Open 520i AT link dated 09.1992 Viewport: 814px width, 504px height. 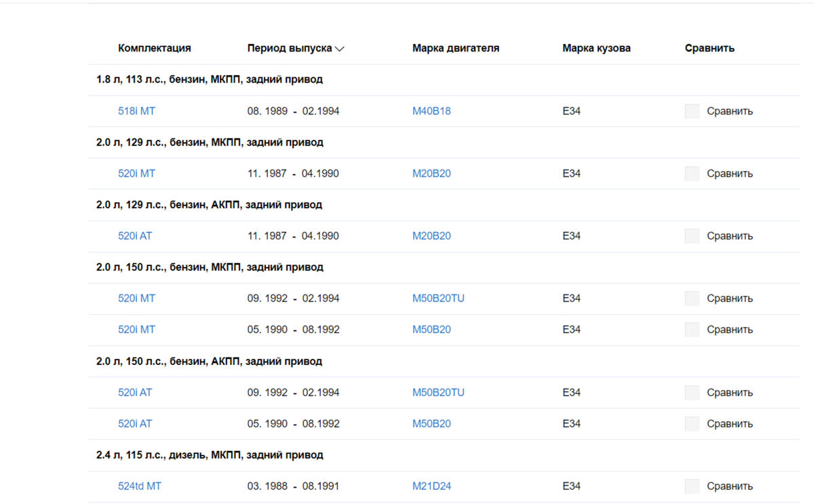135,393
